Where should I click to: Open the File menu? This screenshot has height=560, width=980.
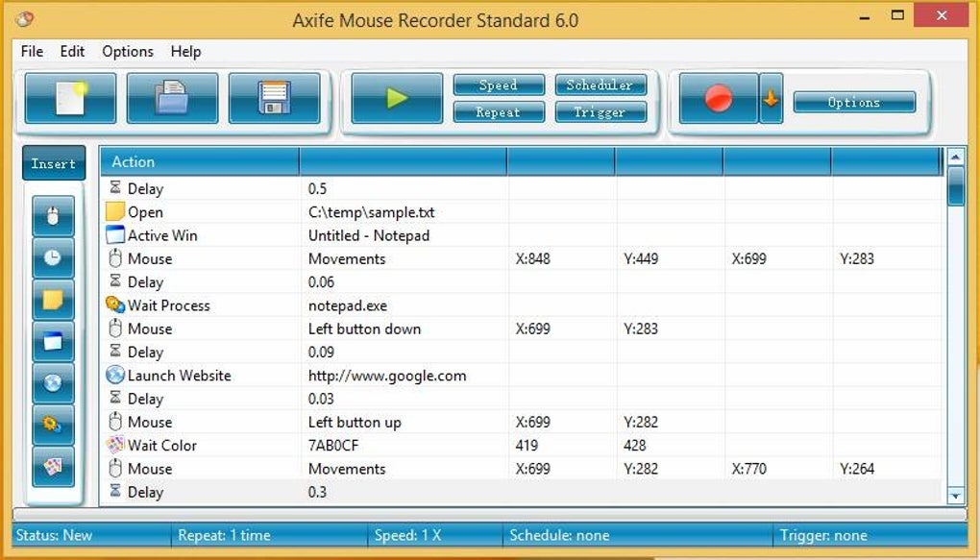(x=32, y=51)
